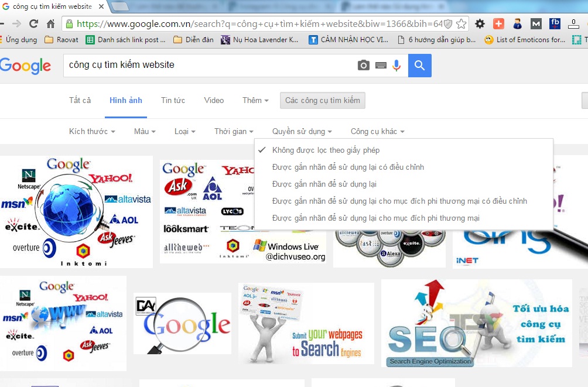
Task: Open '6 hướng dẫn giúp b...' bookmark
Action: tap(436, 40)
